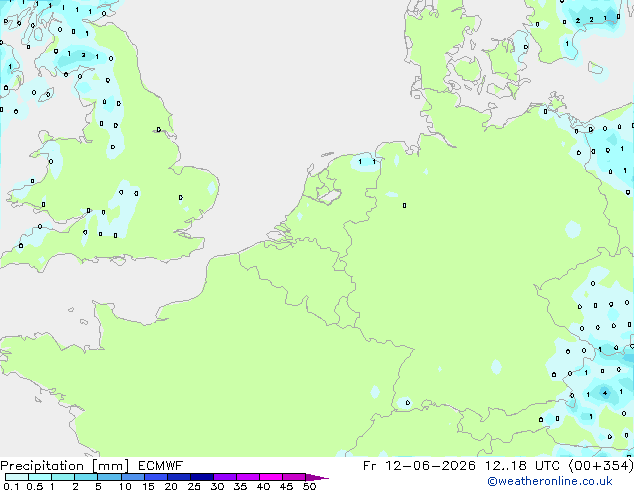Click the '40' legend scale label
The height and width of the screenshot is (490, 634).
[263, 486]
